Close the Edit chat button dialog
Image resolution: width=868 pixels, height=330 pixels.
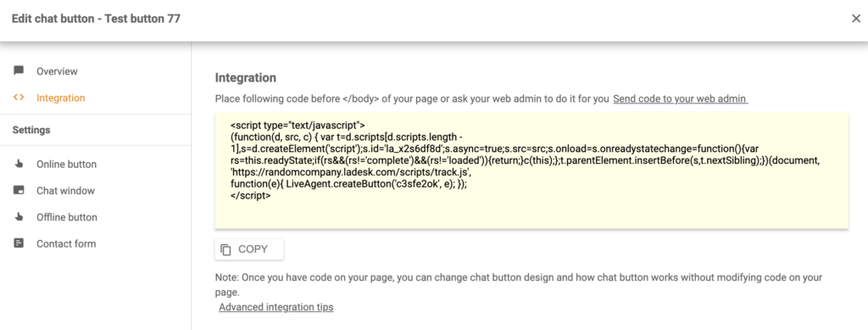[x=856, y=19]
